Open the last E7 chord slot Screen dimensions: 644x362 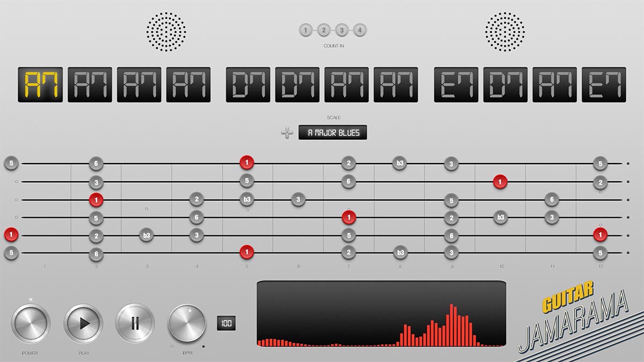[x=604, y=85]
